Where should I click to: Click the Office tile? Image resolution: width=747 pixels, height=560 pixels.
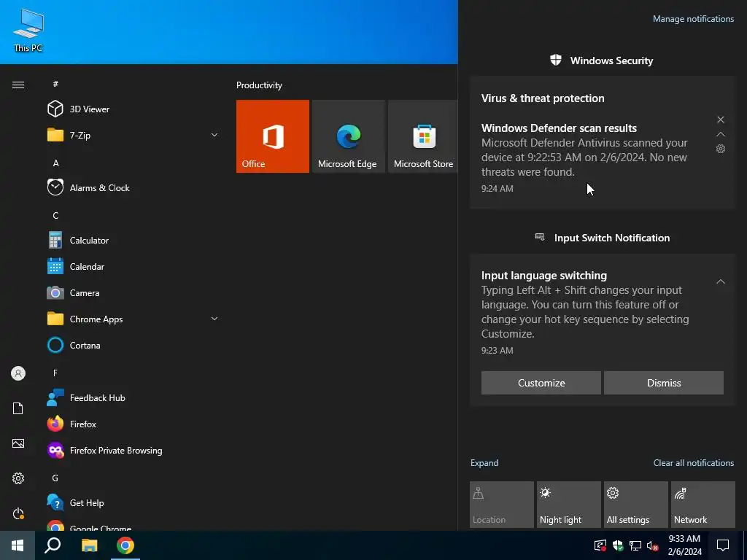tap(273, 136)
